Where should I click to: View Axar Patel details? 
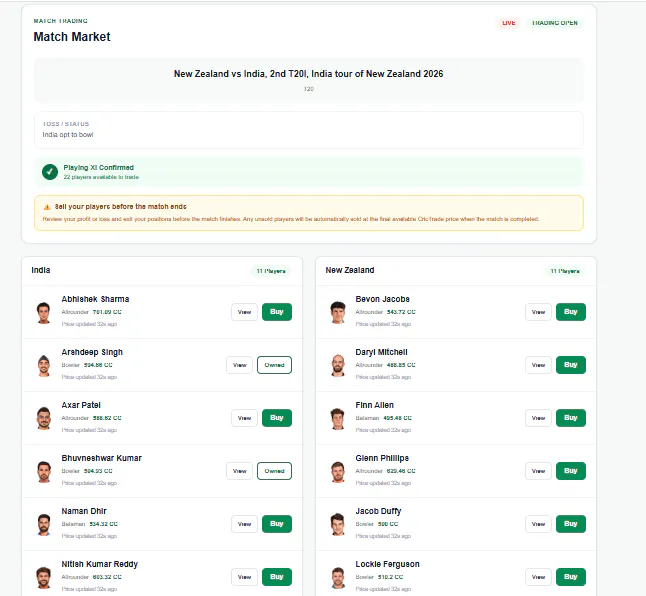[x=244, y=418]
